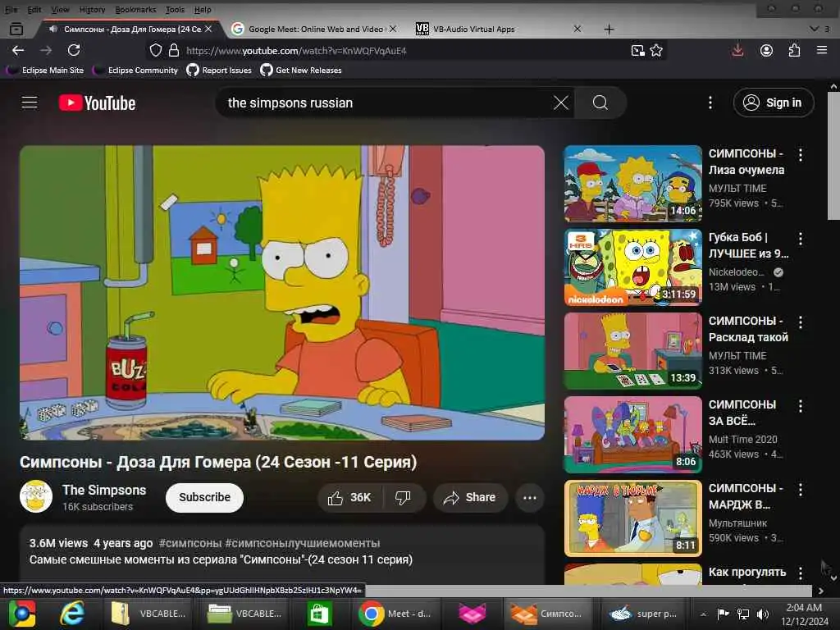840x630 pixels.
Task: Open Eclipse Main Site bookmark
Action: point(45,71)
